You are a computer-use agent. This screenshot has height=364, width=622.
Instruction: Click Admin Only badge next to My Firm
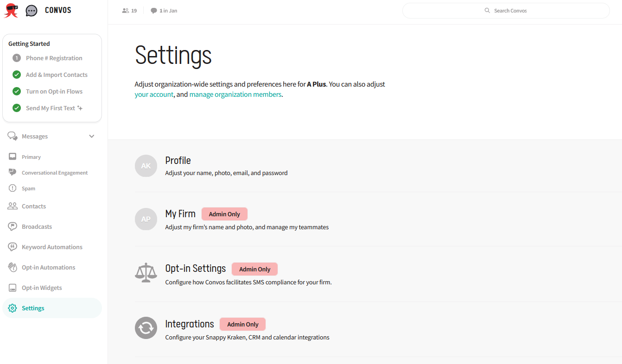tap(224, 214)
